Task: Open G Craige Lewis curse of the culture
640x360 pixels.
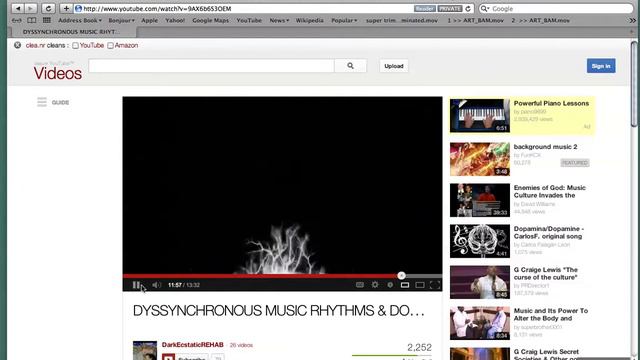Action: [x=546, y=273]
